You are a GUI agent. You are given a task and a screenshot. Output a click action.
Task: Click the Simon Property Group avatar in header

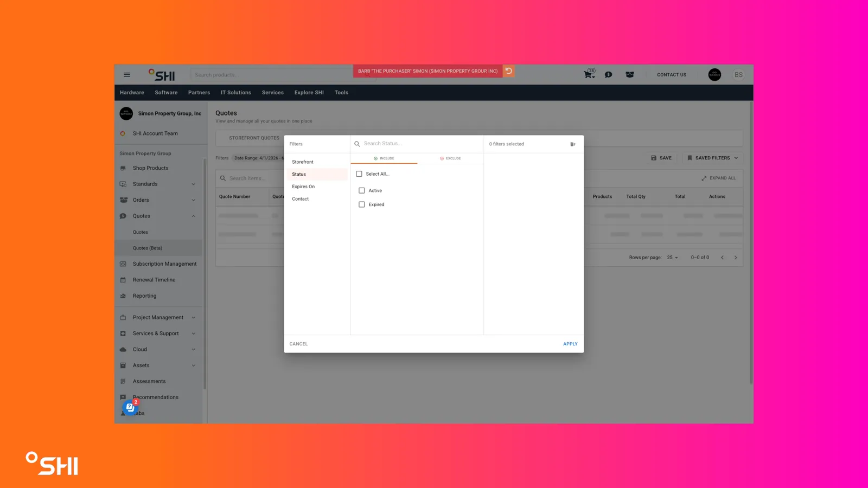(x=714, y=75)
